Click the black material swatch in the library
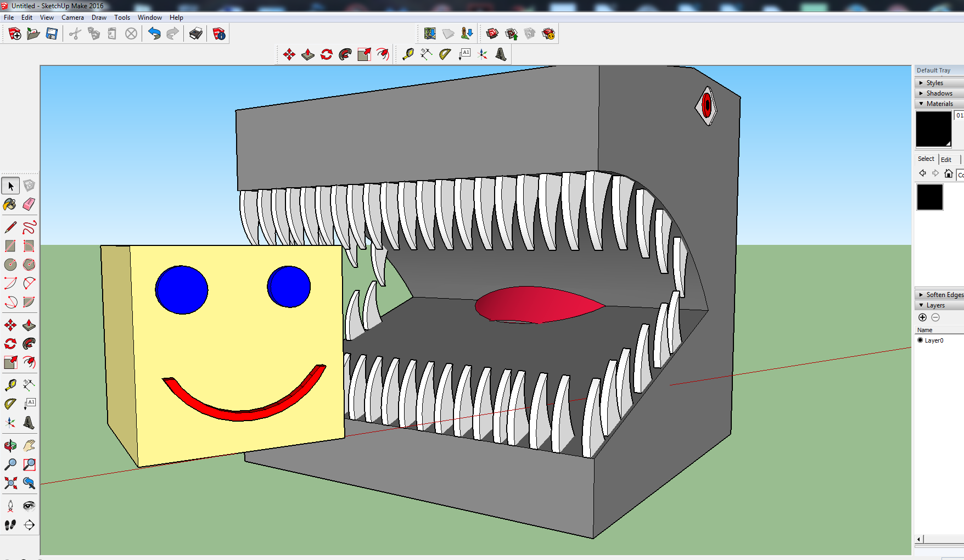The height and width of the screenshot is (560, 964). [929, 197]
